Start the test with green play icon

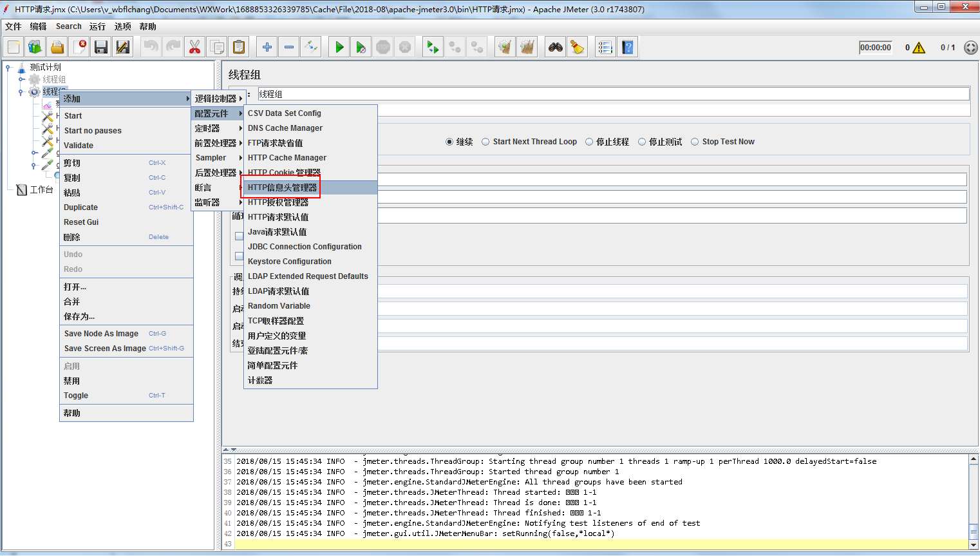[x=339, y=47]
